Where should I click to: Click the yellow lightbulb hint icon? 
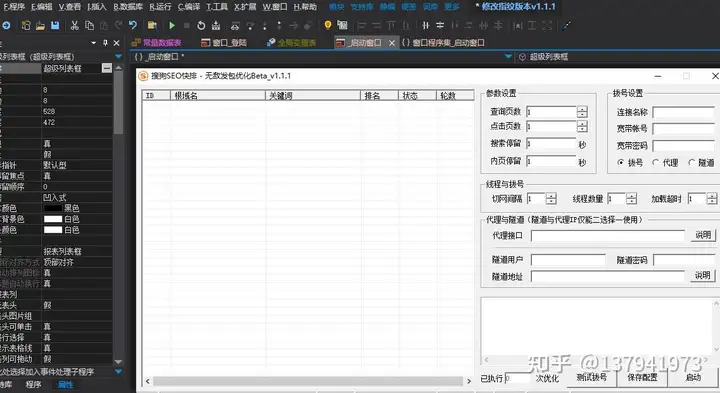(327, 25)
